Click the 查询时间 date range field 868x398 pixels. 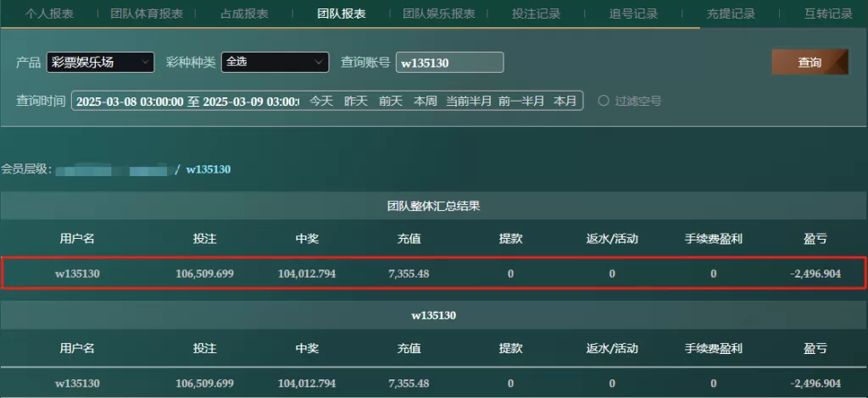pos(186,101)
